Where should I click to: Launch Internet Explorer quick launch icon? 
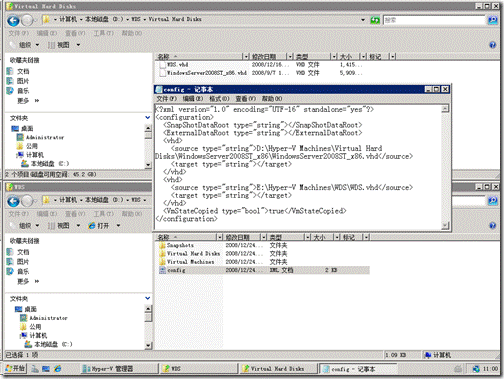(x=57, y=369)
